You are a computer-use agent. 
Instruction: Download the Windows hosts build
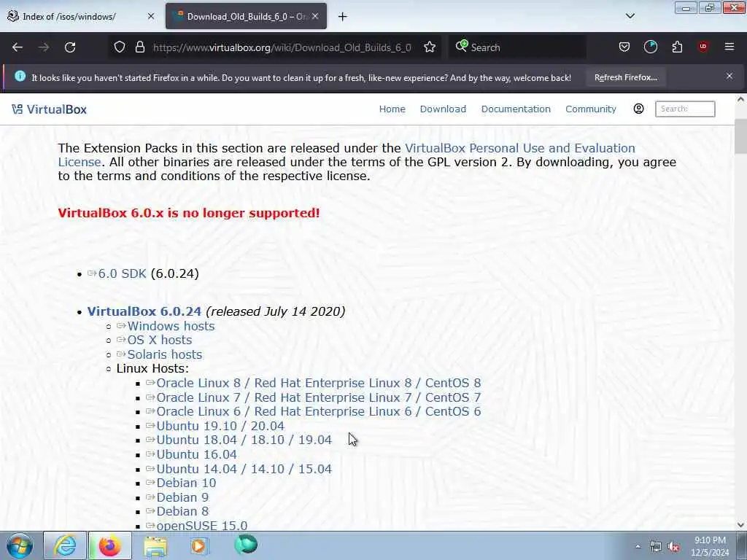pos(171,326)
